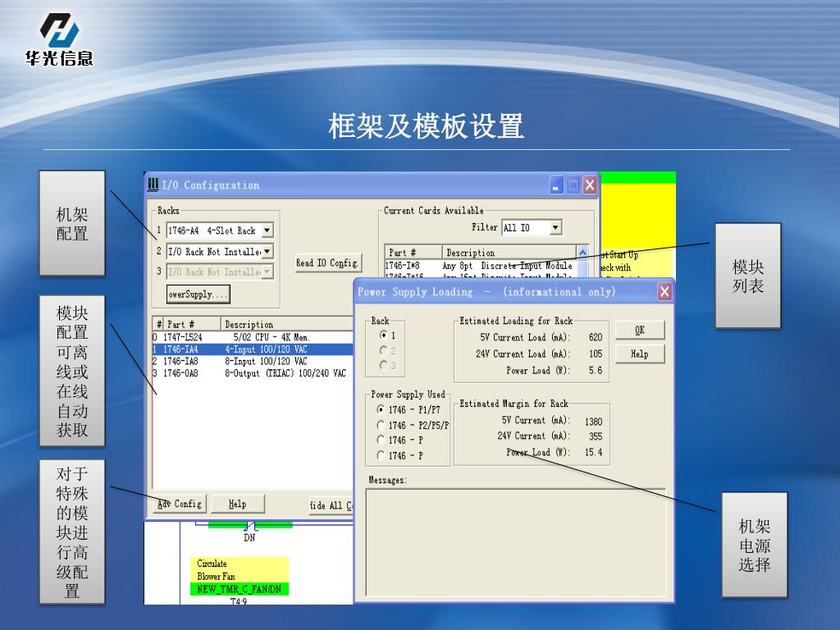Select power supply 1746 - P2/P5/P
840x630 pixels.
click(x=381, y=425)
